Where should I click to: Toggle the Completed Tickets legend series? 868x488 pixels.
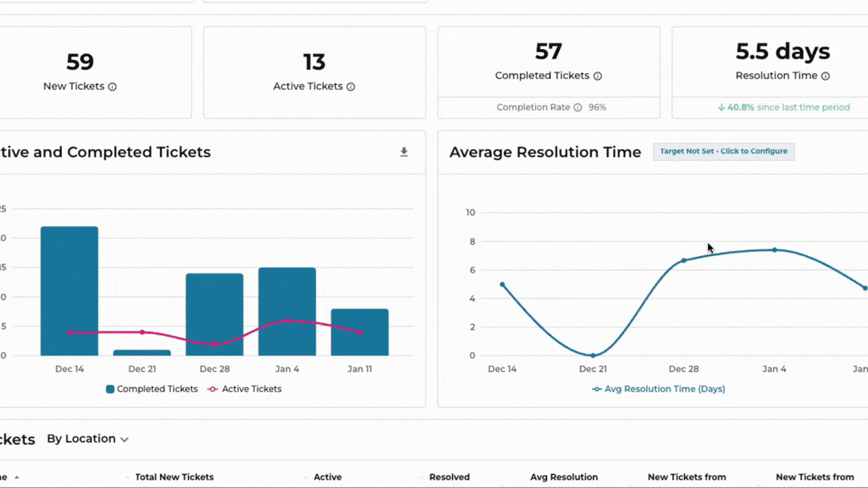(151, 389)
